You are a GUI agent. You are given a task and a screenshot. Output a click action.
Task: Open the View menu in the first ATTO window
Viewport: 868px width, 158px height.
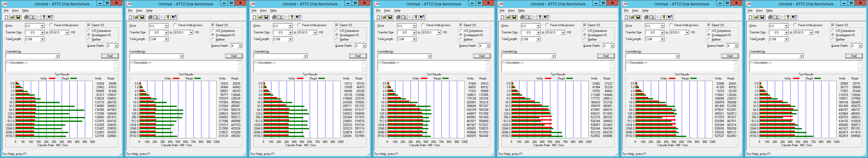pos(15,11)
